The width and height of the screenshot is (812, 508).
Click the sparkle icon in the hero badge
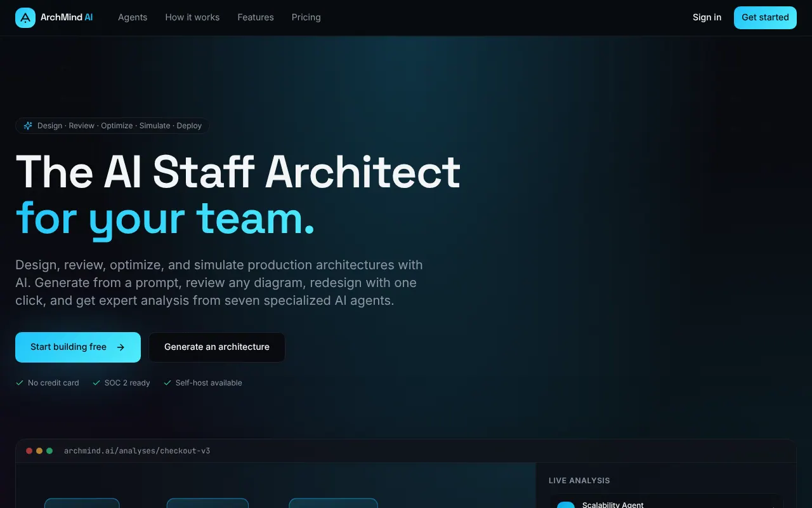[x=28, y=126]
